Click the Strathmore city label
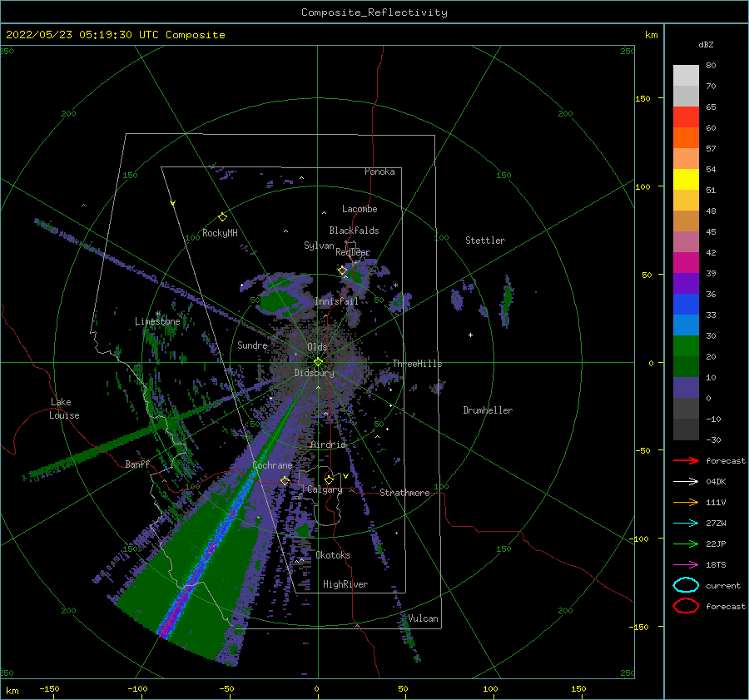 point(405,493)
